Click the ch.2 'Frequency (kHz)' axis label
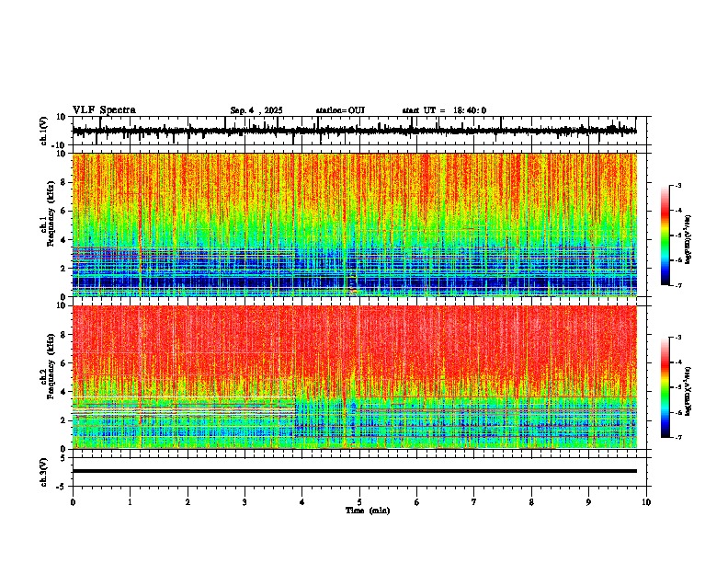 click(51, 366)
